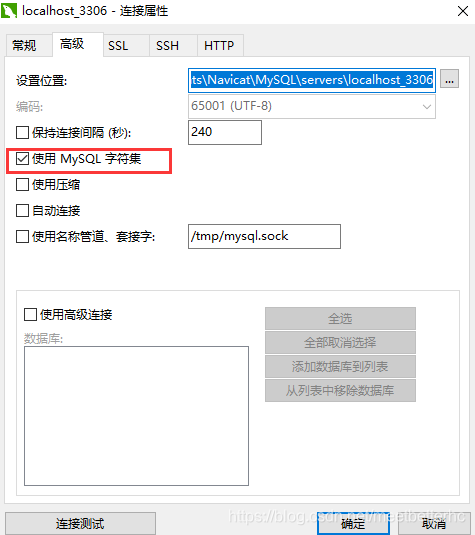Screen dimensions: 475x535
Task: Click the /tmp/mysql.sock socket path field
Action: click(x=264, y=236)
